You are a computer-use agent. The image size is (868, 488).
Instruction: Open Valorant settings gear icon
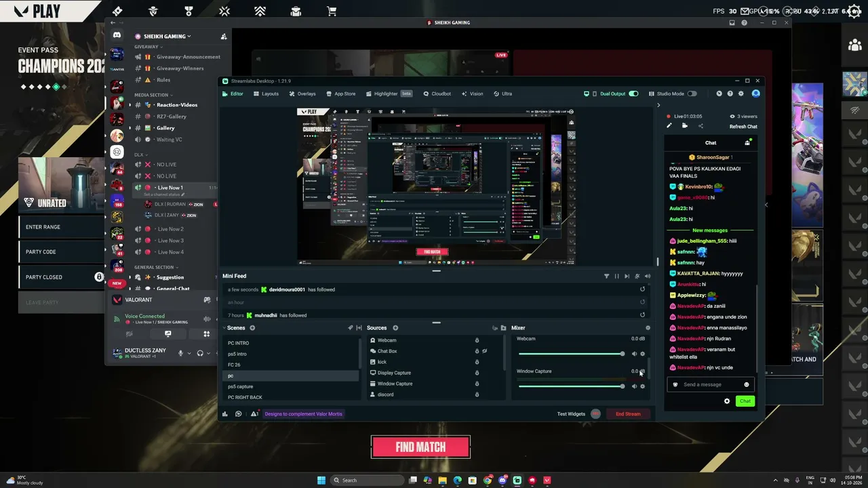854,12
